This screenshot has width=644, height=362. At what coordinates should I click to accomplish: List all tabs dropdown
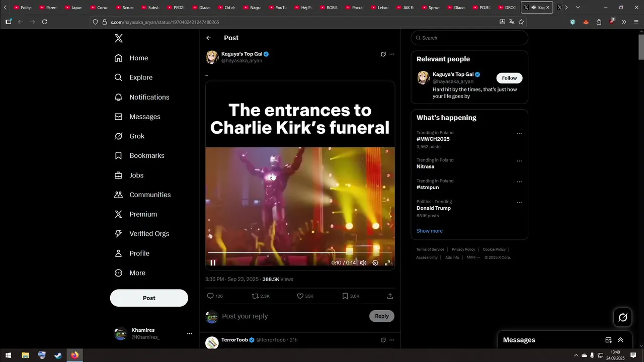coord(578,8)
